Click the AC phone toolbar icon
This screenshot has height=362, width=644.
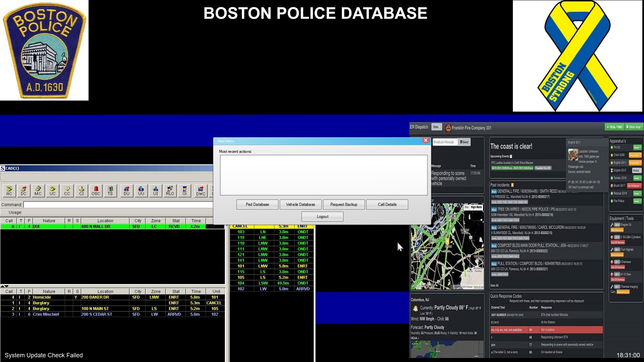tap(9, 190)
